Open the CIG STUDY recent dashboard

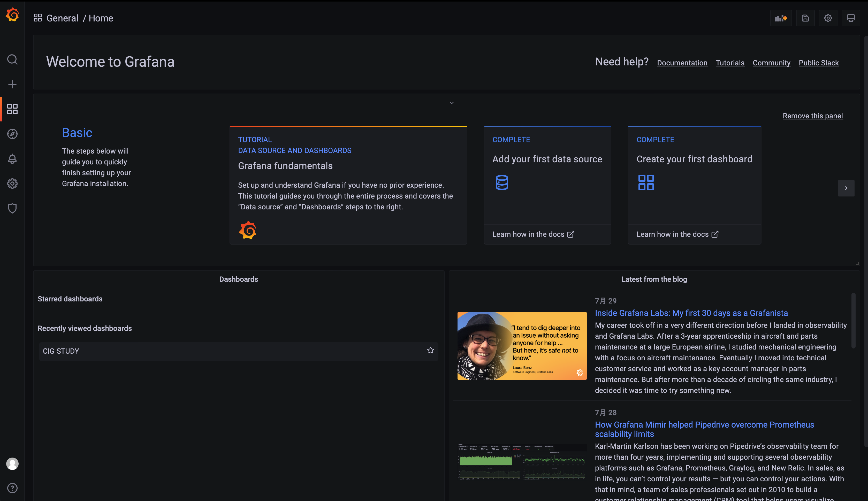tap(238, 351)
